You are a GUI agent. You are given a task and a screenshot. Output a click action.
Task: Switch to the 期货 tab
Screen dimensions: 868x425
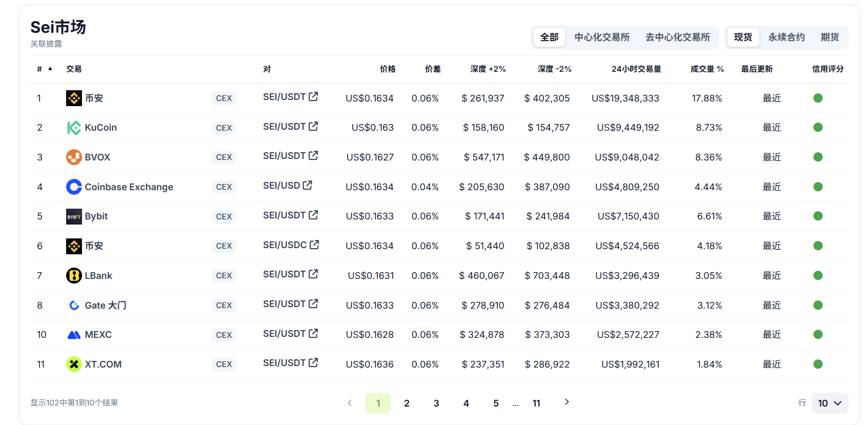tap(829, 37)
